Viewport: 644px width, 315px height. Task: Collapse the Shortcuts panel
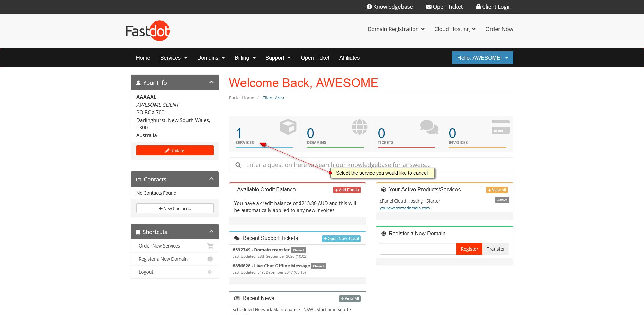pos(211,232)
